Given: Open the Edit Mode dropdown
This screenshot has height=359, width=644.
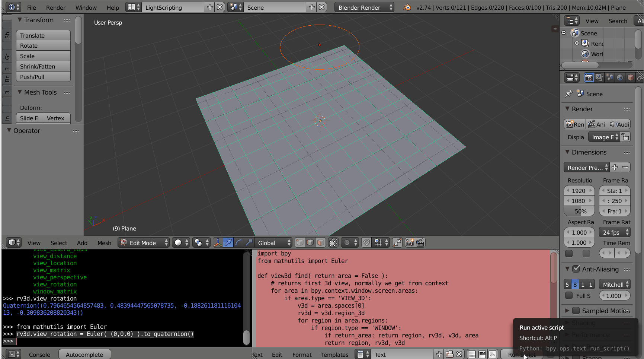Looking at the screenshot, I should coord(143,242).
